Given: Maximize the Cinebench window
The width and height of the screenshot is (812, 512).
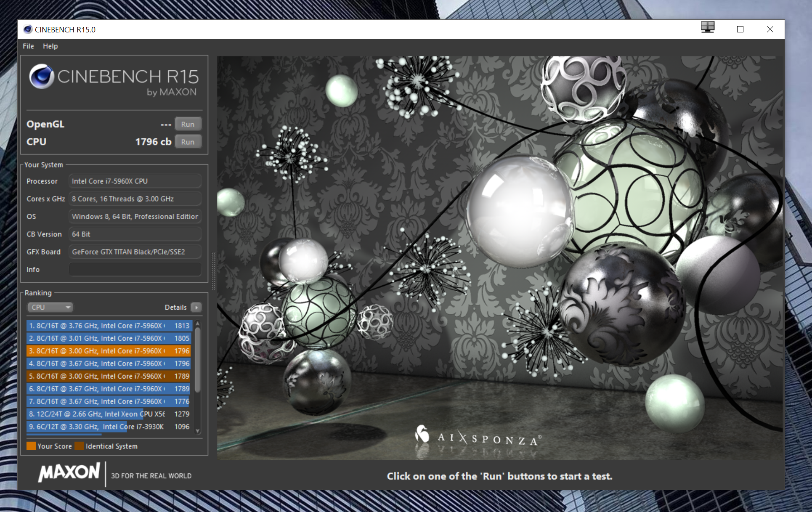Looking at the screenshot, I should (740, 29).
